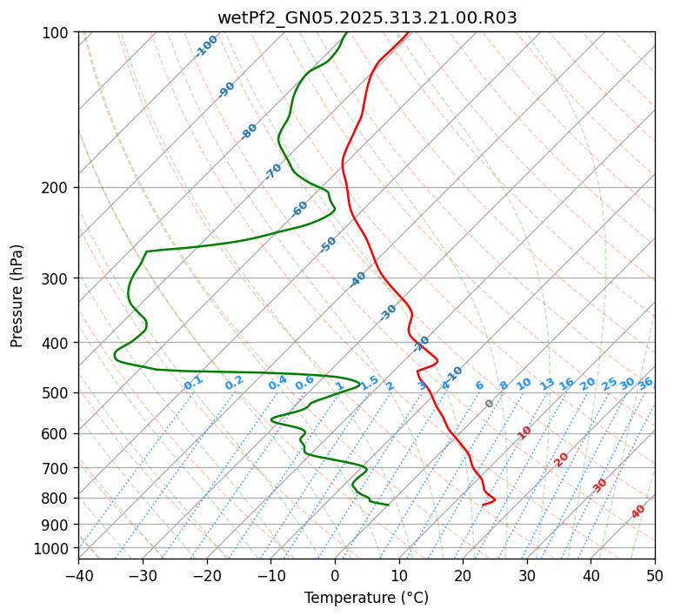Click the 300 pressure tick label
674x616 pixels.
point(57,278)
